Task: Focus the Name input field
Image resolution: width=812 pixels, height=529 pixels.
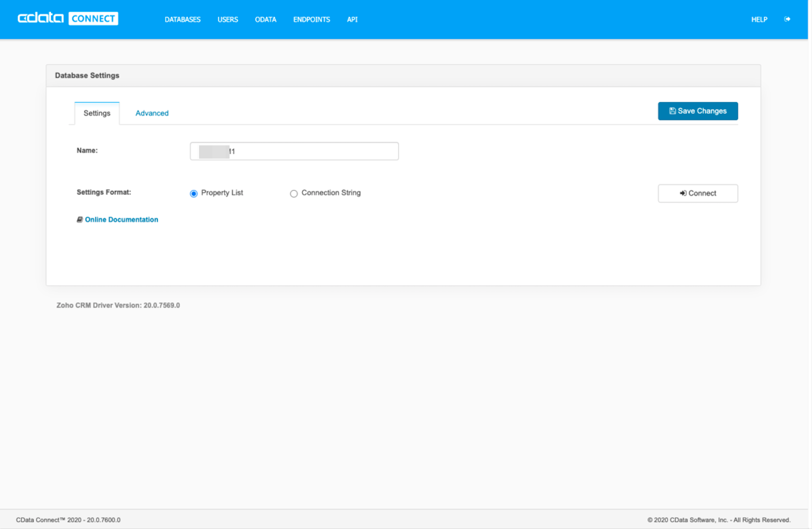Action: [294, 151]
